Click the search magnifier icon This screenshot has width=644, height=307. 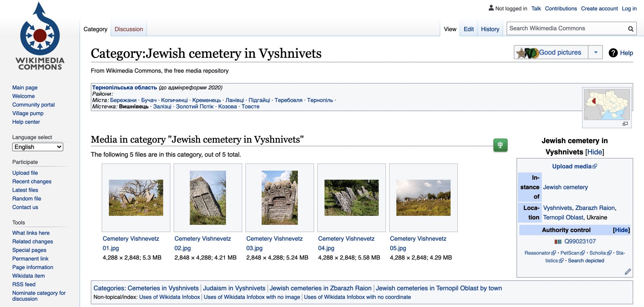630,29
